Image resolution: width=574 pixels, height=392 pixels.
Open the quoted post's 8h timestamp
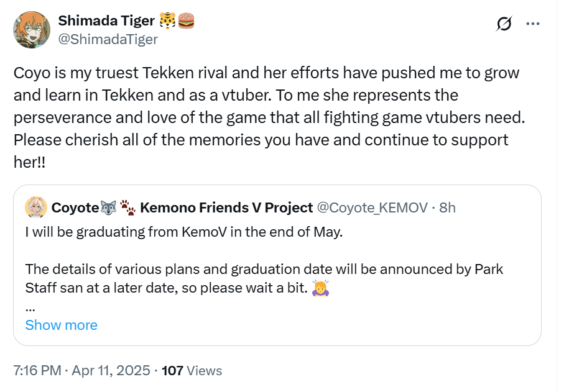tap(448, 207)
